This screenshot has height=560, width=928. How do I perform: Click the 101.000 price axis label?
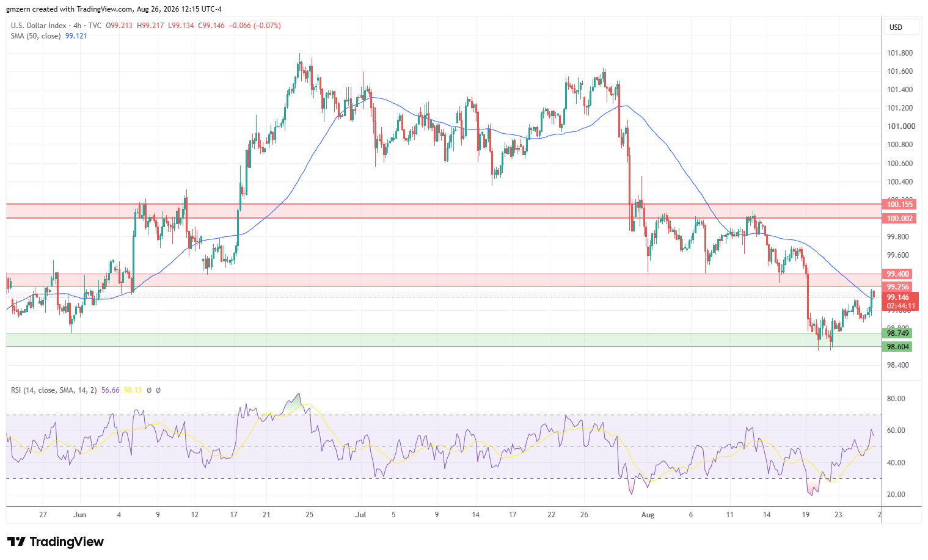click(x=900, y=126)
